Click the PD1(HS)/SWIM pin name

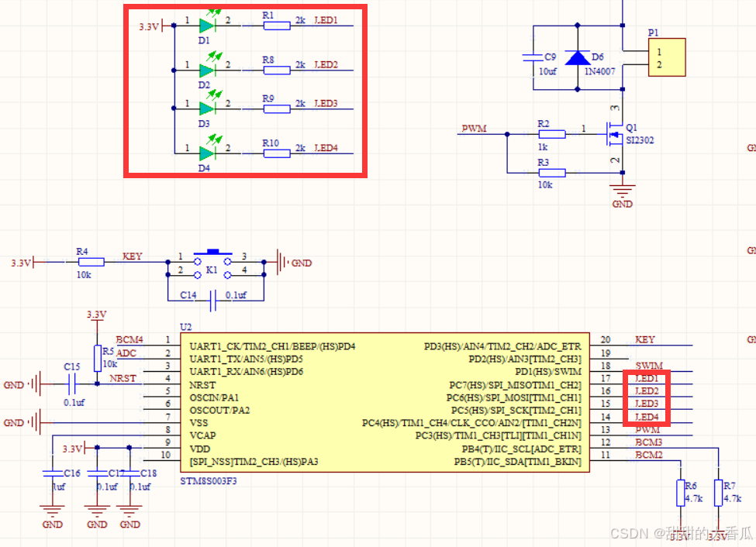coord(548,372)
